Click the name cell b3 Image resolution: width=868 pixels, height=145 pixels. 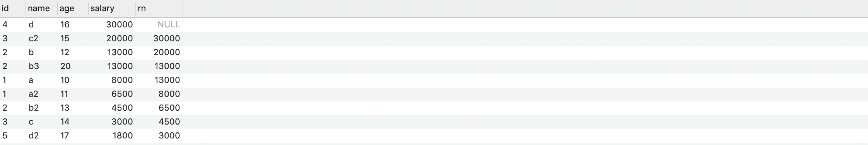[x=42, y=66]
